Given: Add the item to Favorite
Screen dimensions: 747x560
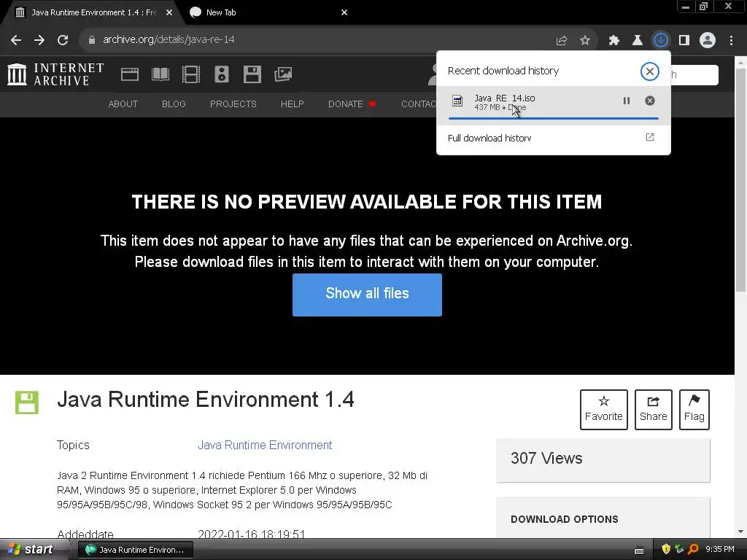Looking at the screenshot, I should click(603, 410).
